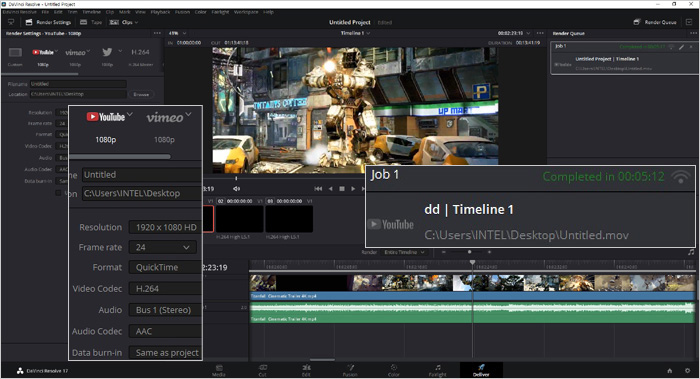Jump to first frame in viewer
This screenshot has width=700, height=379.
click(x=318, y=189)
